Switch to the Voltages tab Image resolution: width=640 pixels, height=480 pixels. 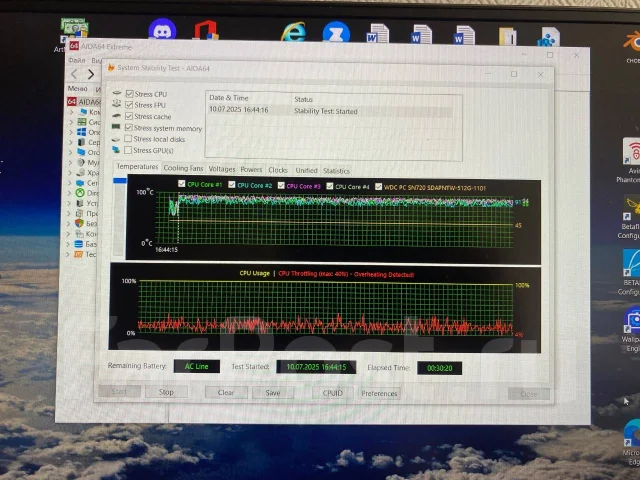coord(222,169)
